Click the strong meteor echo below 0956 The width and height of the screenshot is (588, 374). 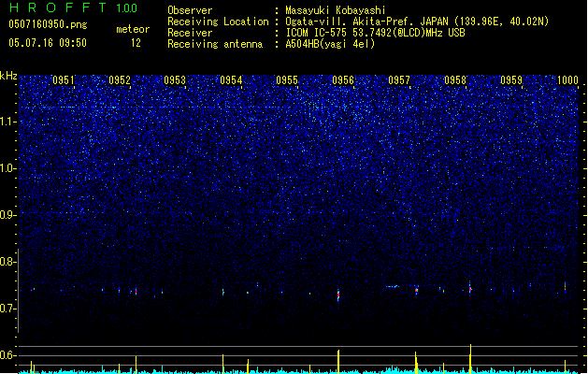point(338,295)
